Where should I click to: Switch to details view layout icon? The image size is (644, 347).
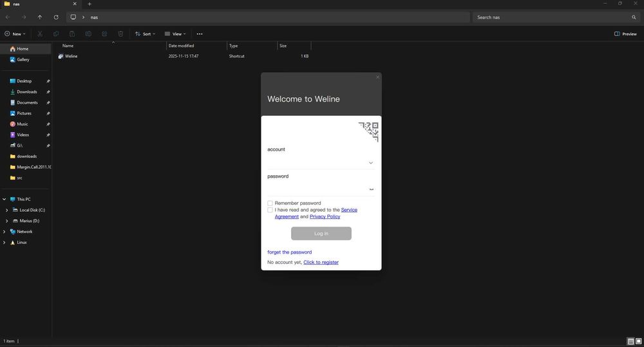631,341
